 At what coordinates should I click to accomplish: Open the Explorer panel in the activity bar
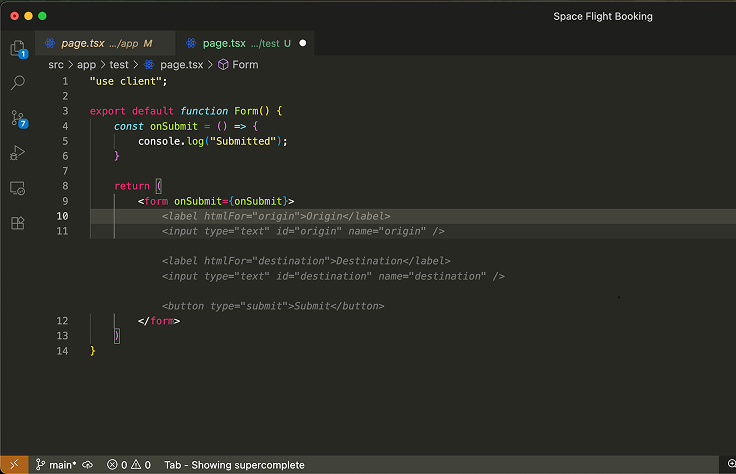tap(17, 48)
